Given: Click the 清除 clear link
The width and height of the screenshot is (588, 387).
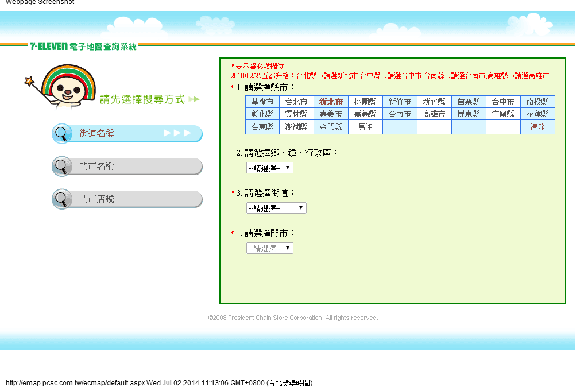Looking at the screenshot, I should pos(538,126).
